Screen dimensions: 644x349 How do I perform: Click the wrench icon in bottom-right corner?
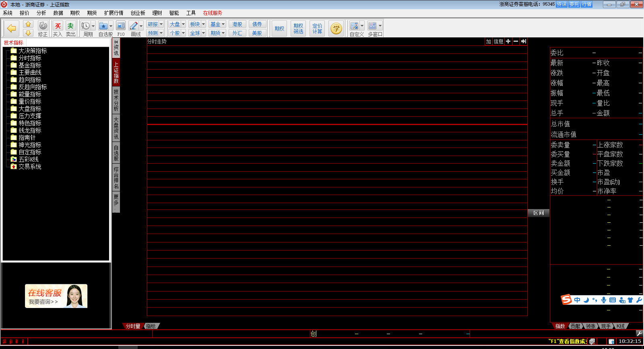639,333
